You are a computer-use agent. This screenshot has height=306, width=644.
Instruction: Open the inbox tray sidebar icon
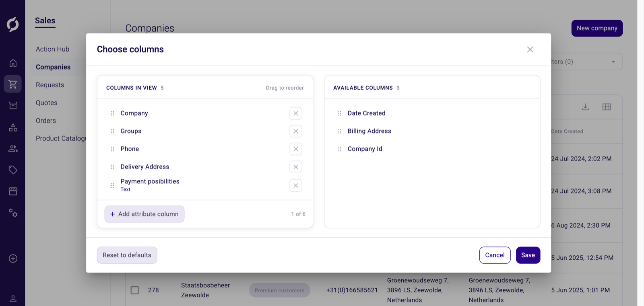pyautogui.click(x=13, y=106)
